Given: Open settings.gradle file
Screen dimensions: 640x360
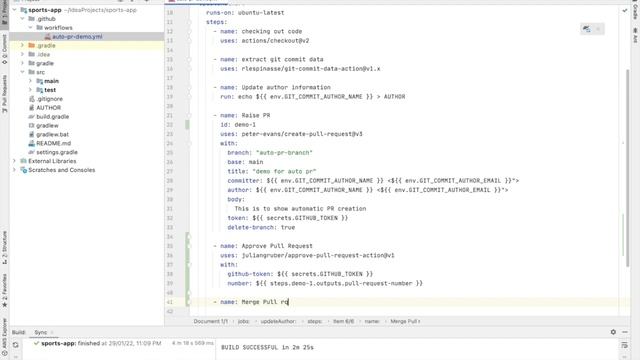Looking at the screenshot, I should (x=57, y=152).
